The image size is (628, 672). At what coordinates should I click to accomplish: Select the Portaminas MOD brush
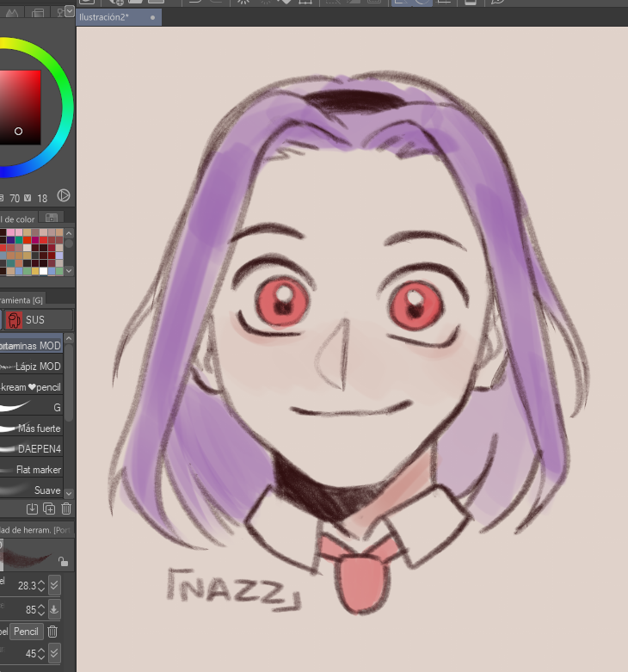coord(31,345)
